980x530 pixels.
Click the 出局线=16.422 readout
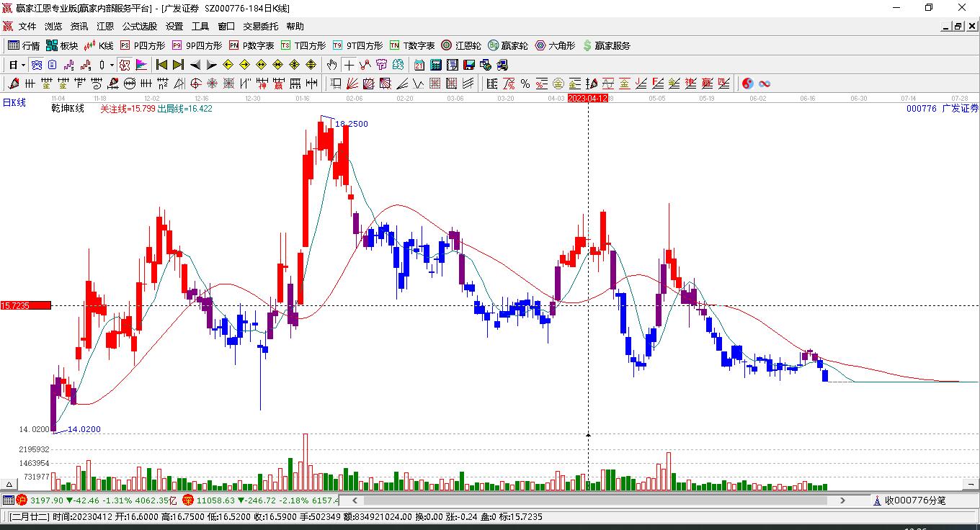tap(185, 109)
